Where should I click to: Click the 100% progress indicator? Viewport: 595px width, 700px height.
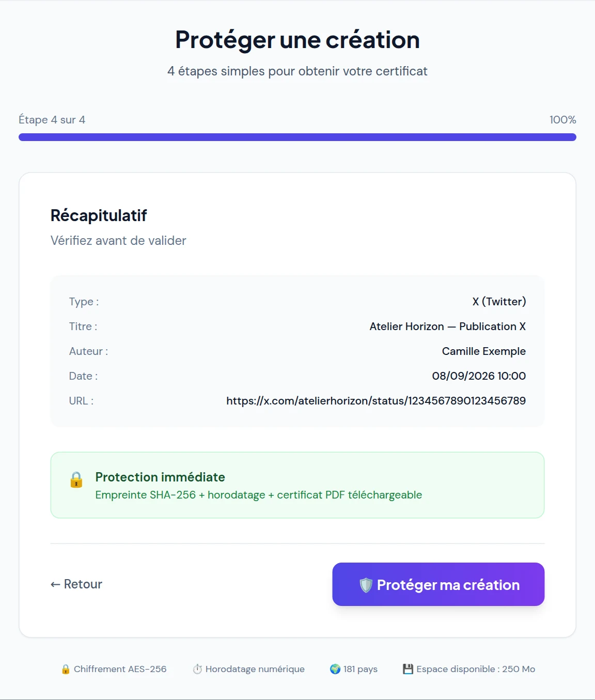click(562, 120)
